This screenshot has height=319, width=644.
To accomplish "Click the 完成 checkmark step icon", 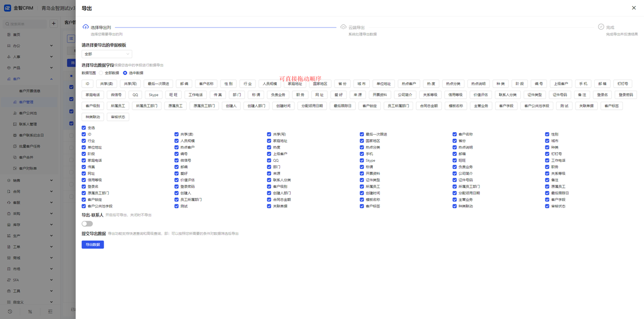I will (x=601, y=27).
